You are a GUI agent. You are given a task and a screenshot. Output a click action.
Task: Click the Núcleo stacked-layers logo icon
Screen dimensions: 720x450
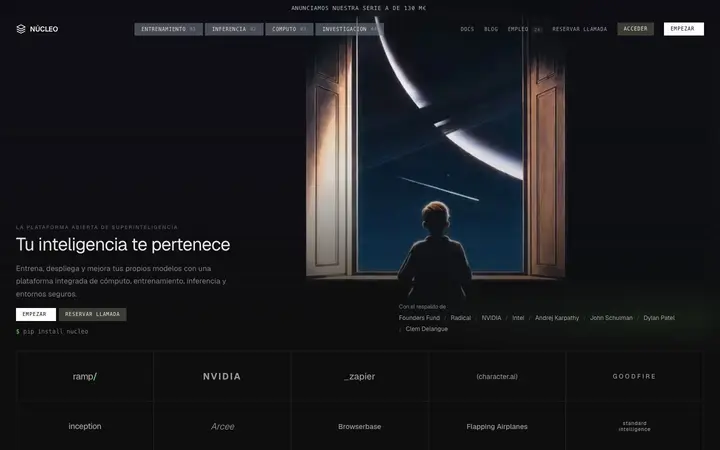21,29
